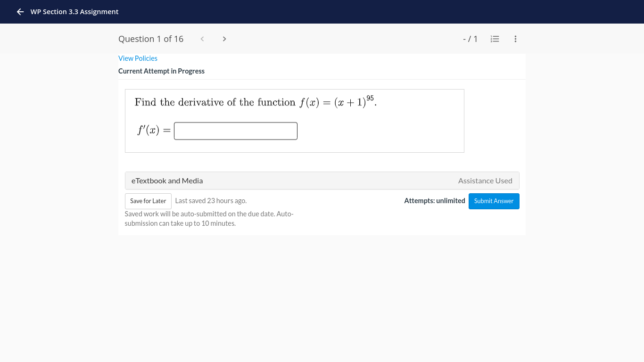Image resolution: width=644 pixels, height=362 pixels.
Task: Expand the overflow options menu
Action: pyautogui.click(x=515, y=39)
